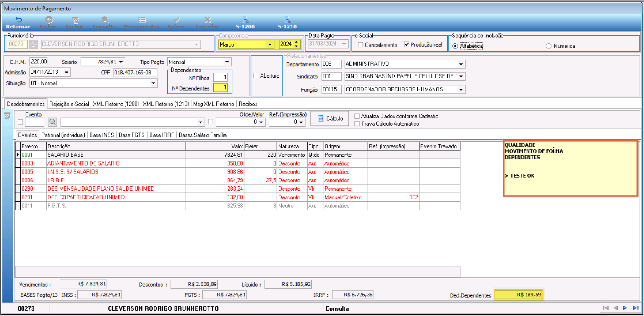Click the Descrição column header
The width and height of the screenshot is (644, 316).
tap(116, 146)
